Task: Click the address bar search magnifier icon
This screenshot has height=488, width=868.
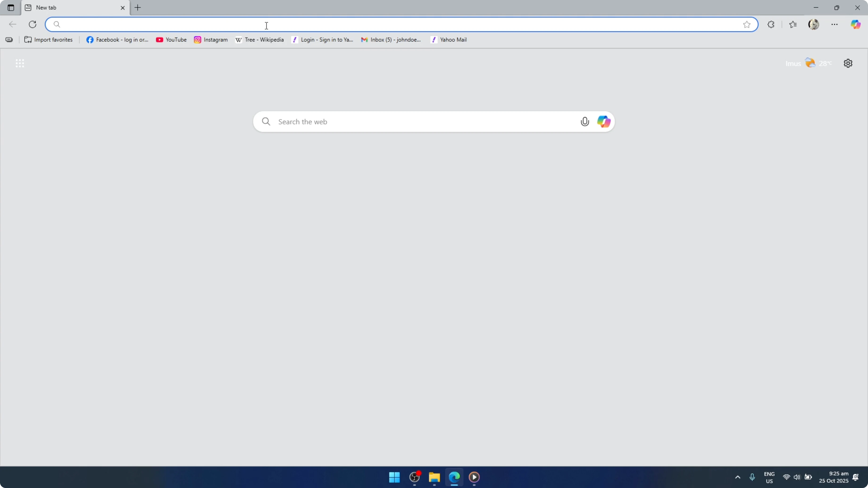Action: coord(57,24)
